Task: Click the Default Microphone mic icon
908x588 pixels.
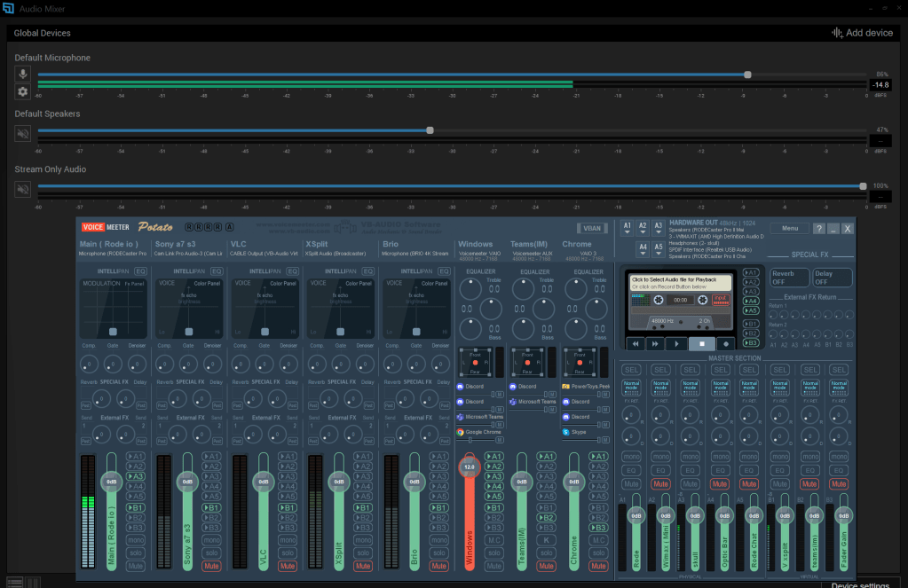Action: click(22, 74)
